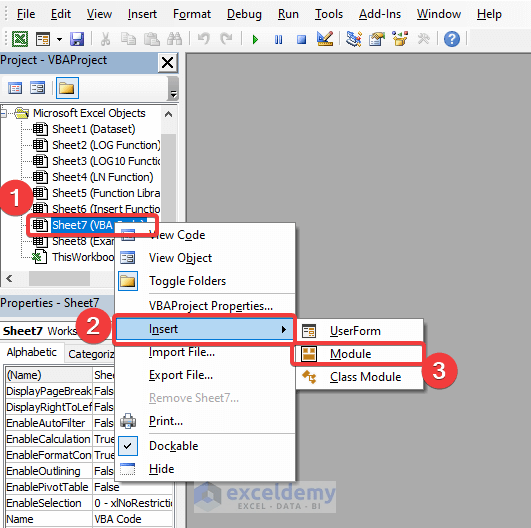Open the Format menu
The width and height of the screenshot is (531, 528).
(x=192, y=14)
